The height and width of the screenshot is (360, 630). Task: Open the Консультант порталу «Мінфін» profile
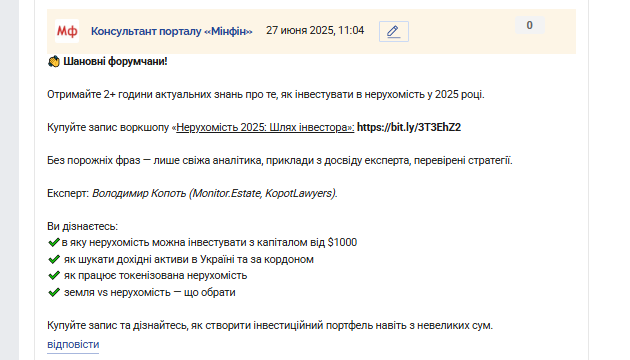172,31
